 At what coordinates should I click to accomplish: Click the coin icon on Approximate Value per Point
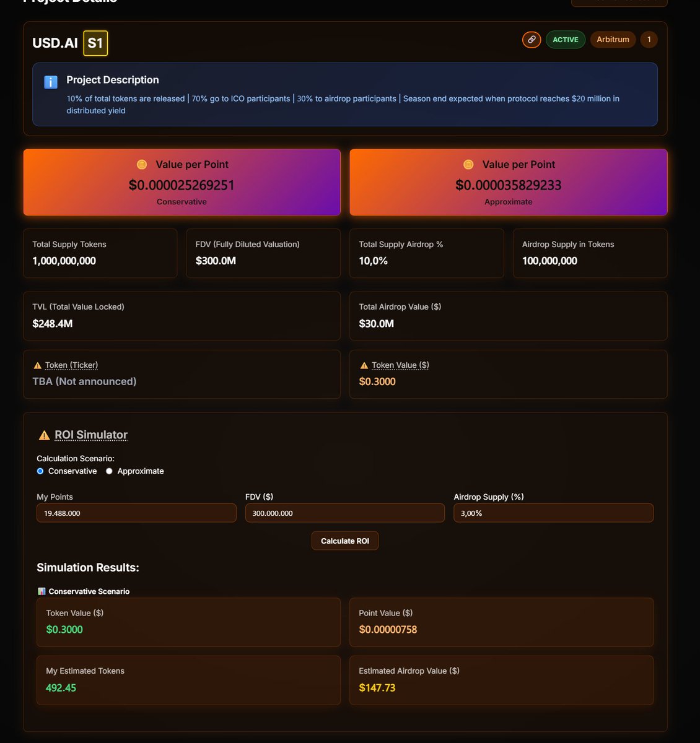[x=468, y=164]
